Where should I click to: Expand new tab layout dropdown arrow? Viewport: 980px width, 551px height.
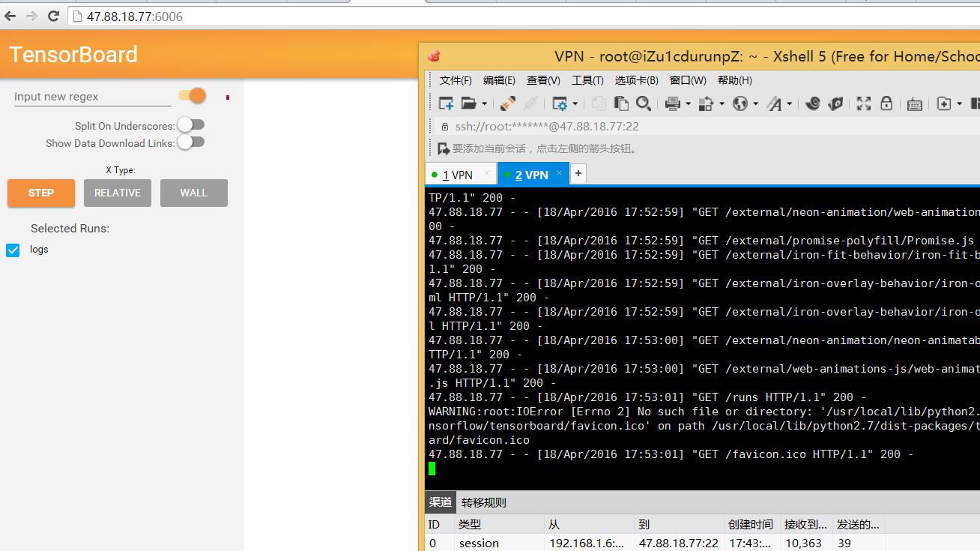click(x=958, y=104)
